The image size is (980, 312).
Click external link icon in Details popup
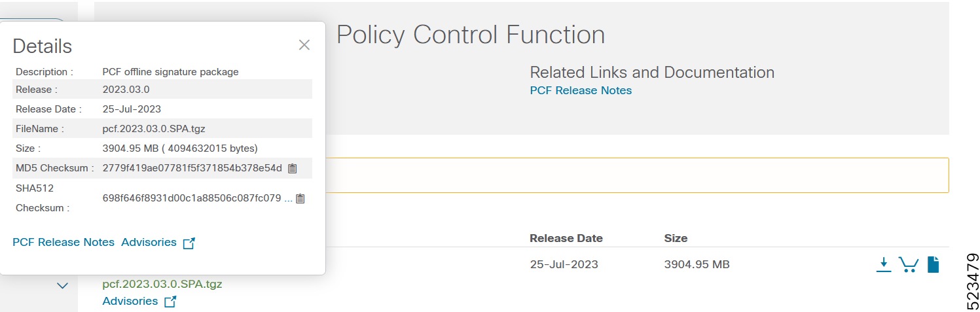click(x=189, y=243)
